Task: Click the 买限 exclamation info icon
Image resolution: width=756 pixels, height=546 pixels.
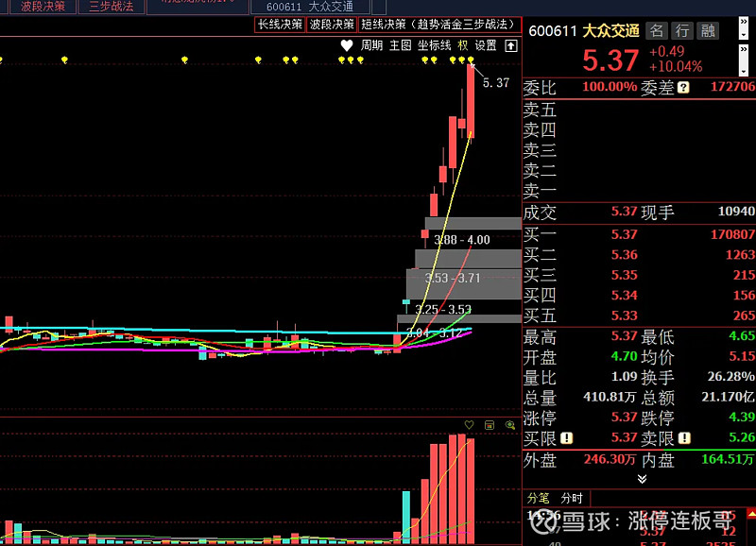Action: pyautogui.click(x=566, y=438)
